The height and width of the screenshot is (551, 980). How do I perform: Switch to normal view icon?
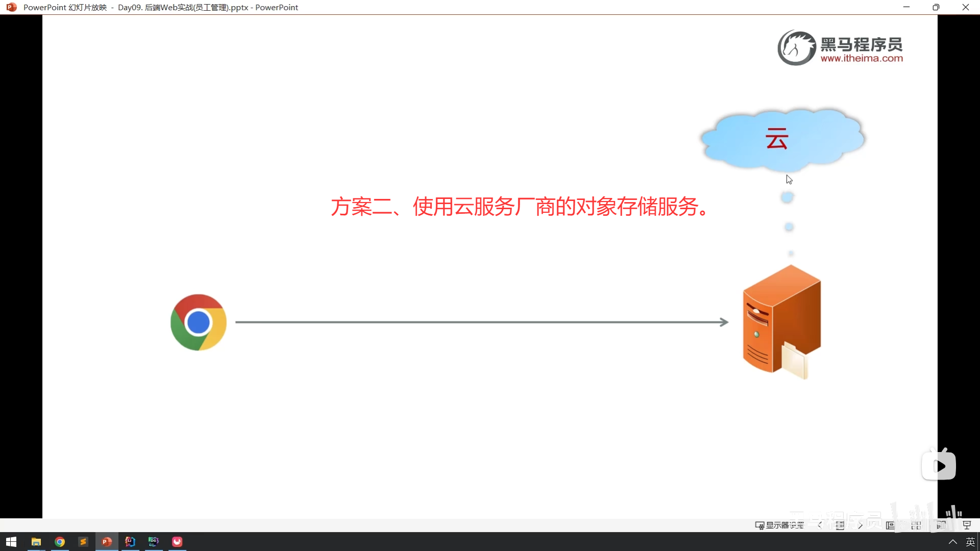(x=890, y=525)
